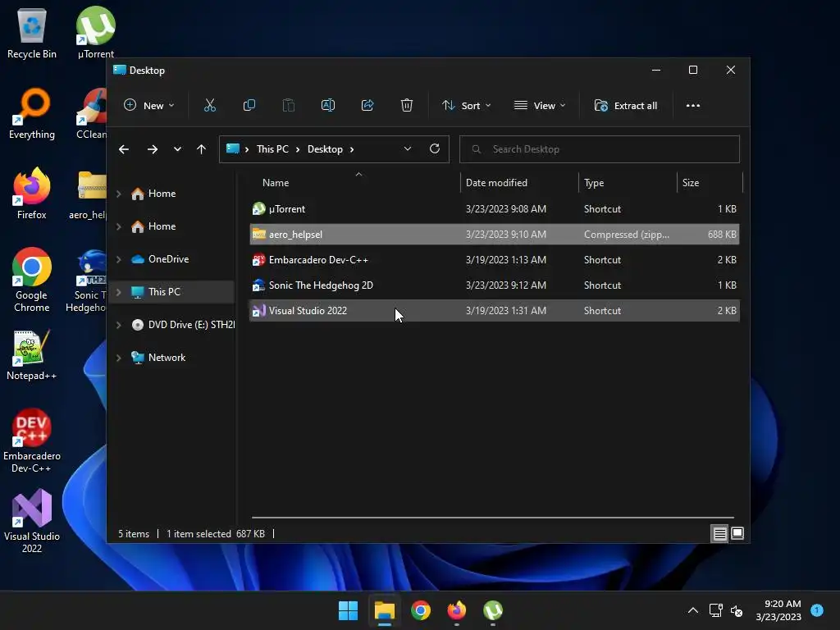Sort by Date modified column header
The width and height of the screenshot is (840, 630).
[x=519, y=183]
